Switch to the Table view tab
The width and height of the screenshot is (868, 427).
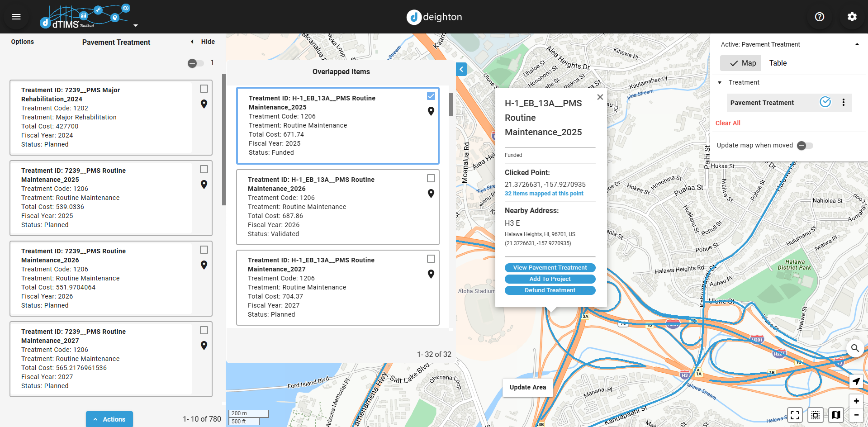point(778,63)
